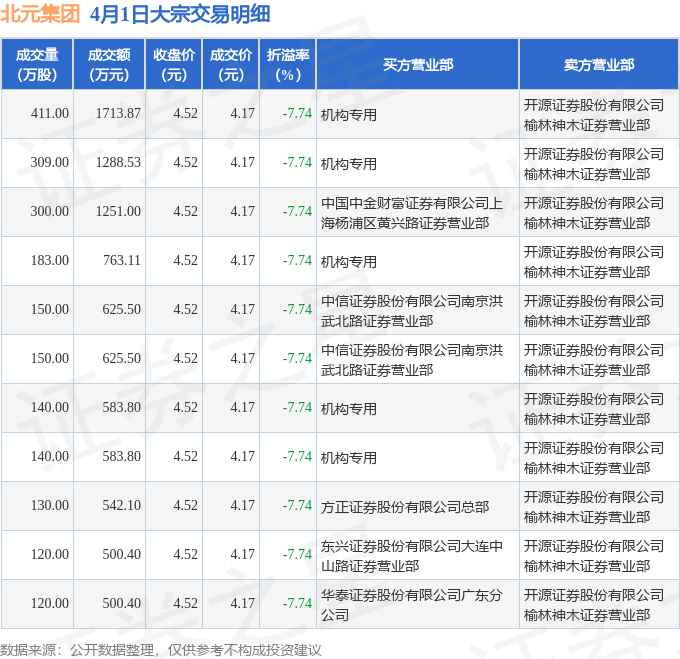Image resolution: width=680 pixels, height=659 pixels.
Task: Select the 折溢率(%) column header
Action: 288,65
